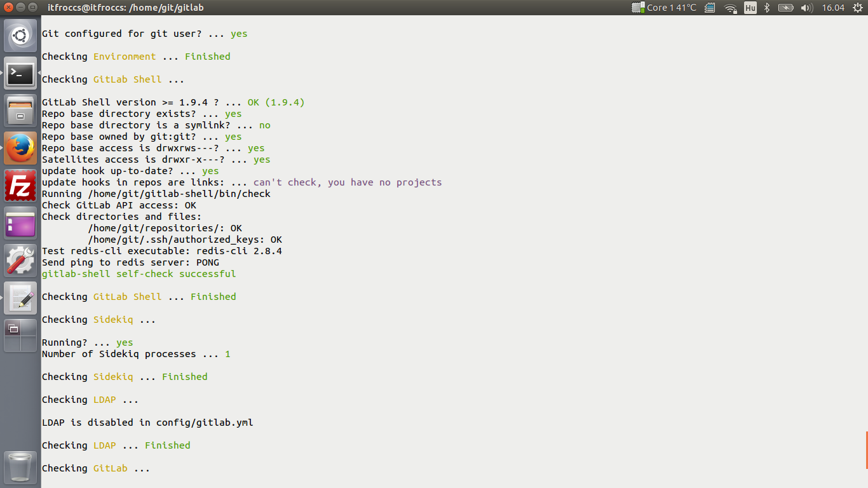Open the file manager launcher icon
This screenshot has height=488, width=868.
(x=20, y=112)
